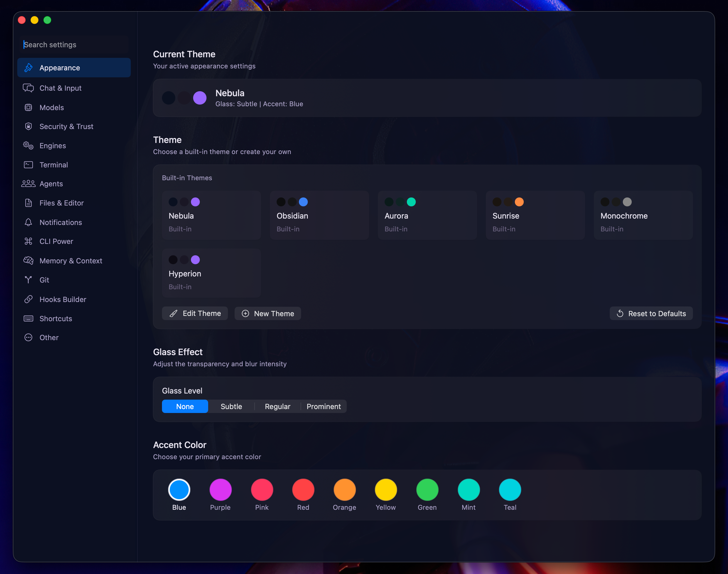The width and height of the screenshot is (728, 574).
Task: Open the Other settings section
Action: coord(49,337)
